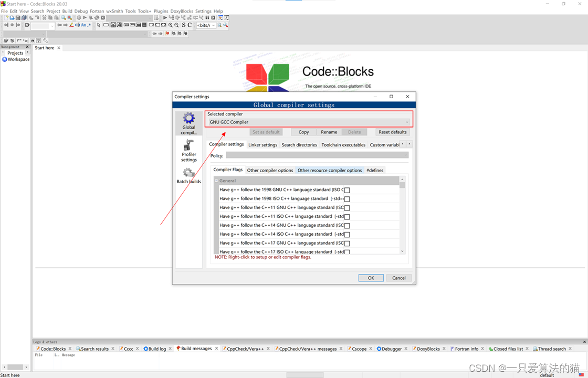Open the <bits/ search dropdown
This screenshot has height=378, width=588.
[x=206, y=25]
